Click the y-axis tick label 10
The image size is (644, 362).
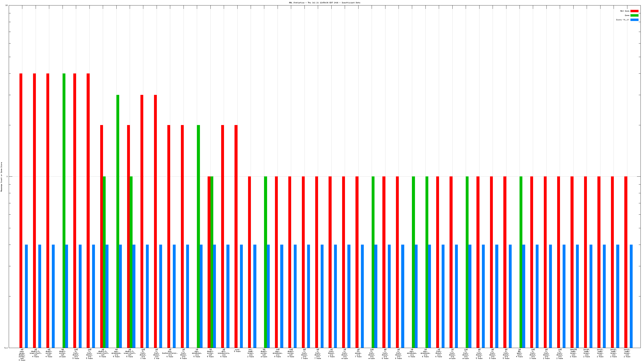(7, 5)
